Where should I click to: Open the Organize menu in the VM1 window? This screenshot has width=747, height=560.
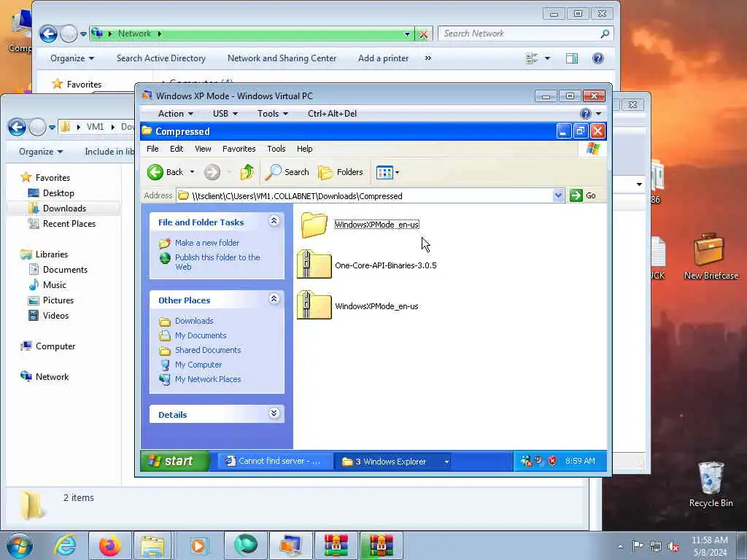point(41,152)
